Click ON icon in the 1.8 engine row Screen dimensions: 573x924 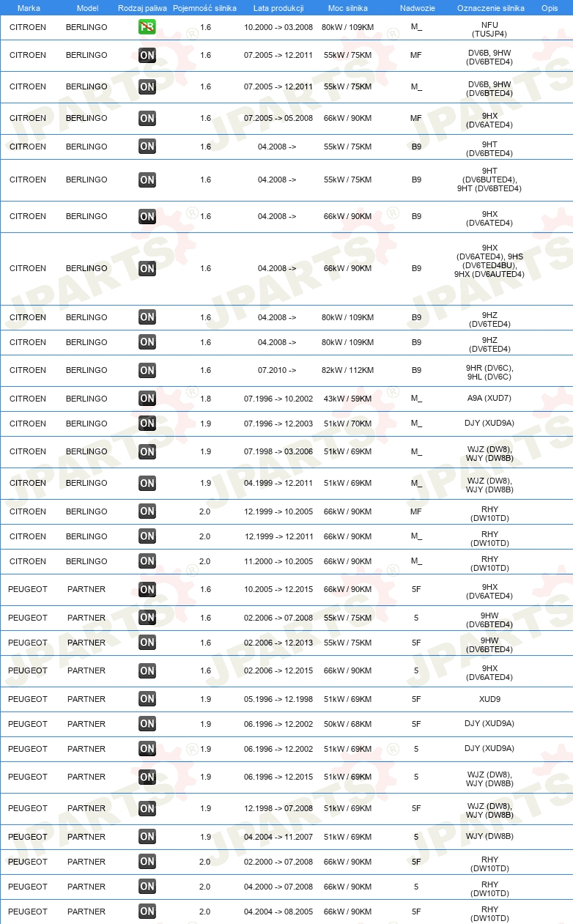pyautogui.click(x=147, y=399)
